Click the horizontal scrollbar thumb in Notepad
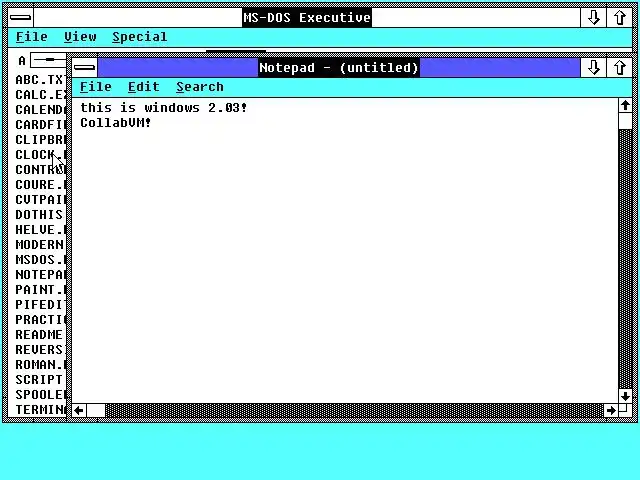Screen dimensions: 640x480 pos(96,410)
